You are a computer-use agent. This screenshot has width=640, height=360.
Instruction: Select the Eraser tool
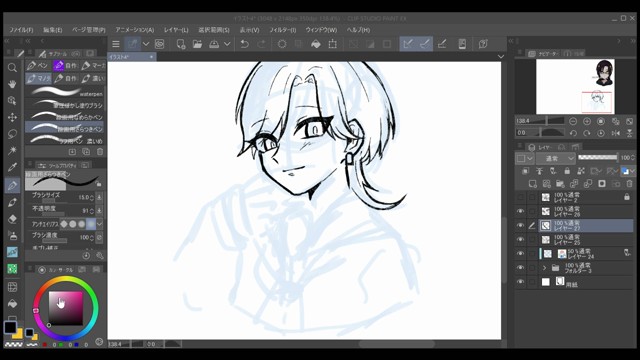point(12,219)
